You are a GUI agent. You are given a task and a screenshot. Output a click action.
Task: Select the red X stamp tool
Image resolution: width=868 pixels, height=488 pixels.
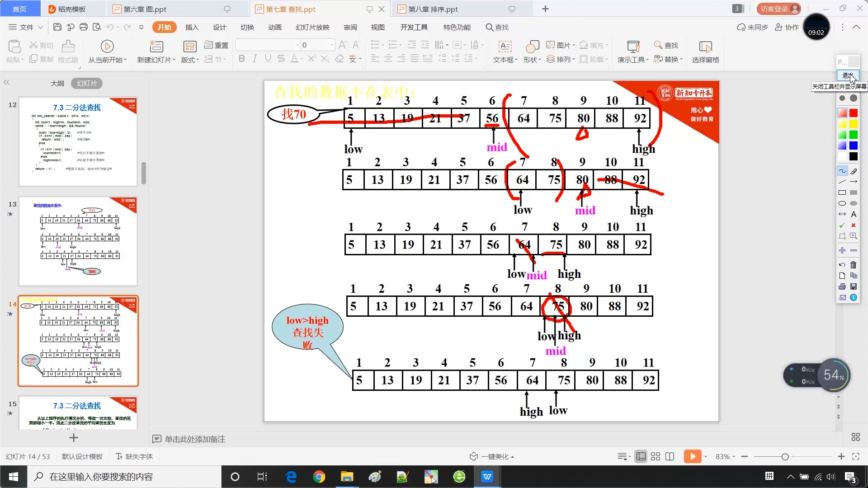tap(854, 225)
